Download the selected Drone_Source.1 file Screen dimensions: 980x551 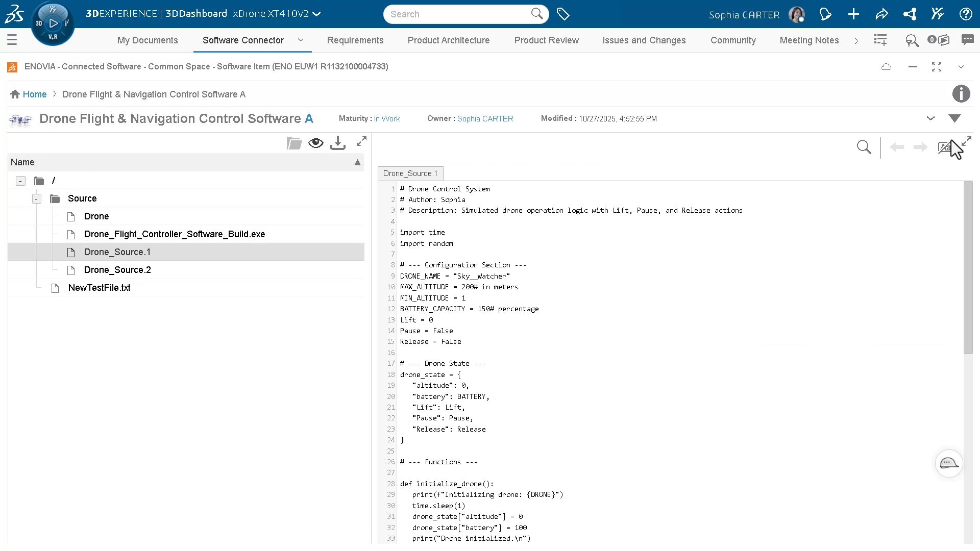337,143
